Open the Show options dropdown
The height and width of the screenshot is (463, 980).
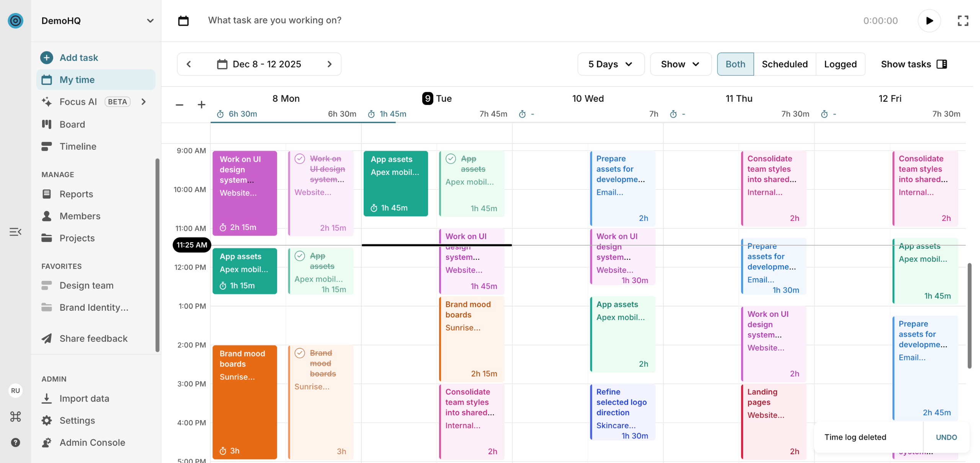pyautogui.click(x=680, y=64)
